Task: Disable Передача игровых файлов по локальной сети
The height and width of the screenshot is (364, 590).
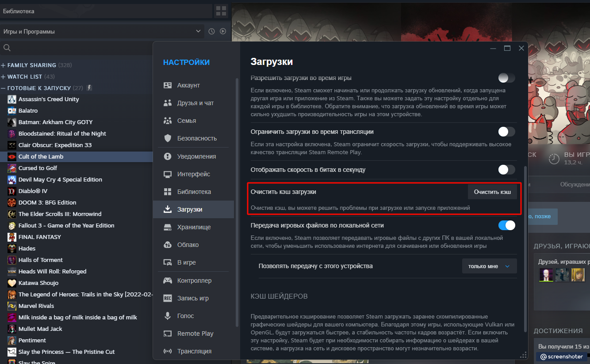Action: [x=507, y=225]
